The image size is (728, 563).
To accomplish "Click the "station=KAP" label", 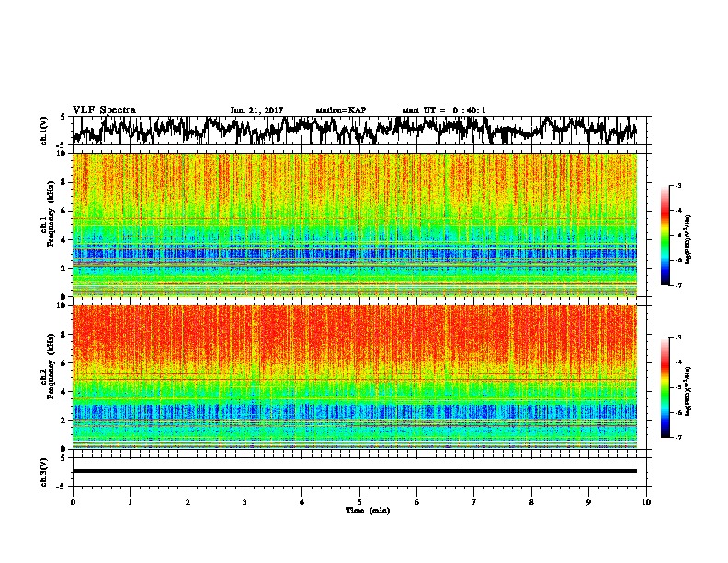I will point(341,110).
